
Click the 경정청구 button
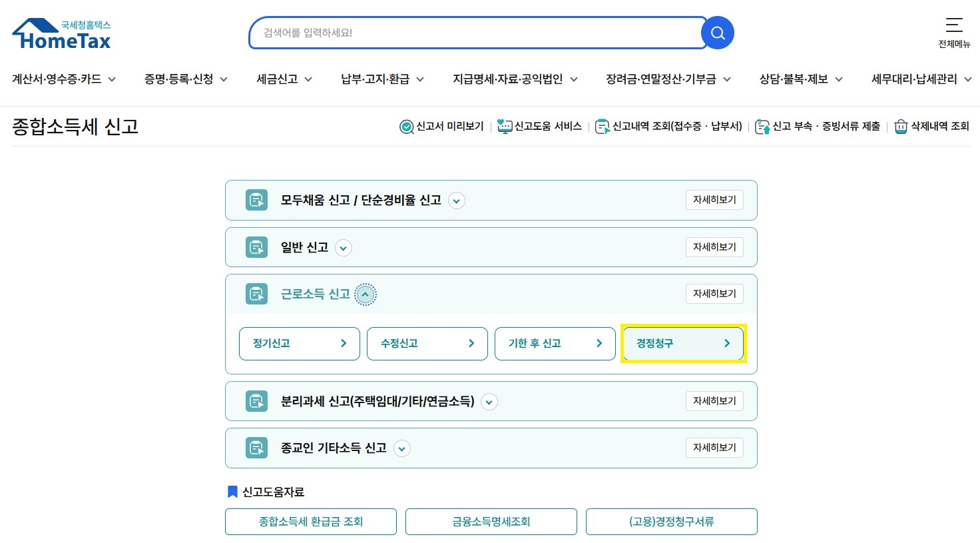(x=682, y=343)
